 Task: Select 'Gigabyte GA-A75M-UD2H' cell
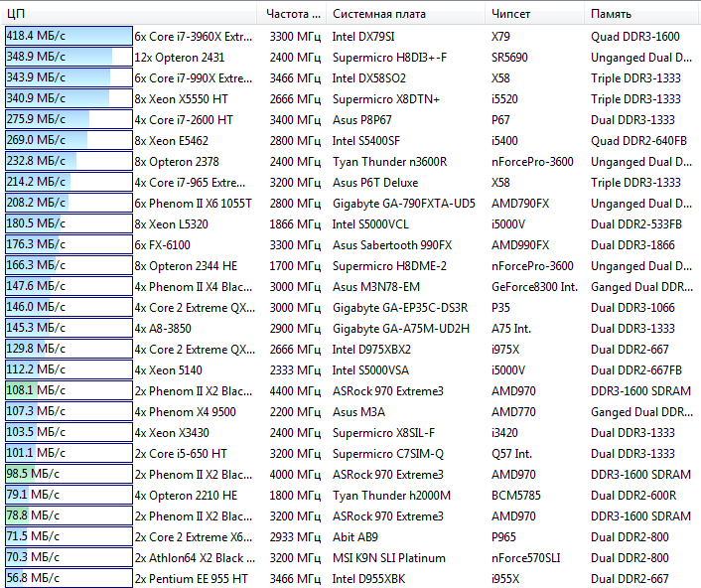tap(400, 329)
